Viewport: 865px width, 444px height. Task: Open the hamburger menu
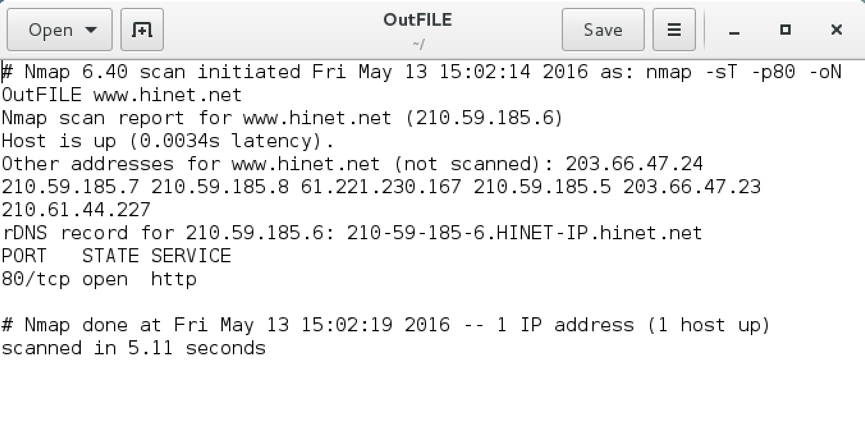point(674,30)
